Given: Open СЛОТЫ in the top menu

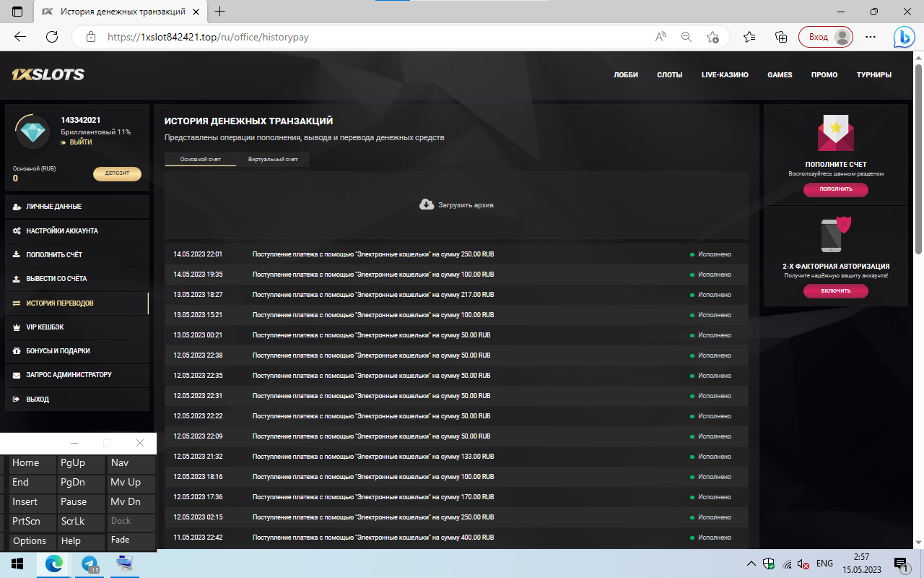Looking at the screenshot, I should pos(669,75).
